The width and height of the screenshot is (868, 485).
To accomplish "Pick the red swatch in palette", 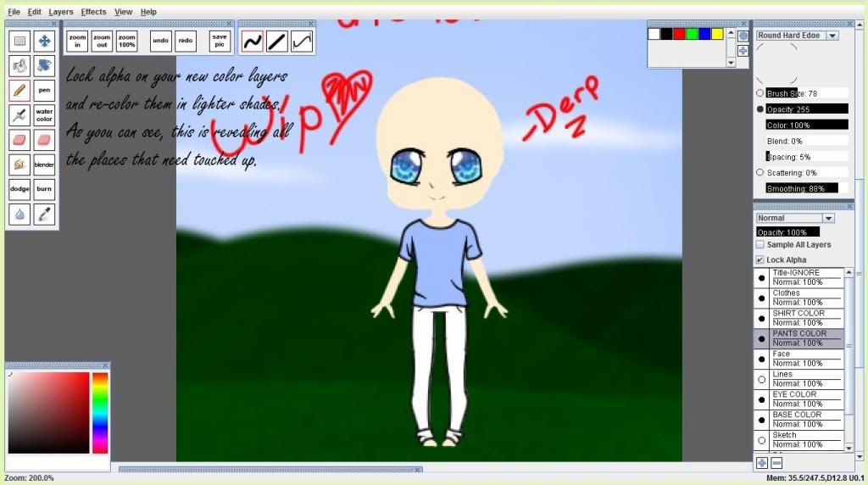I will pyautogui.click(x=679, y=34).
